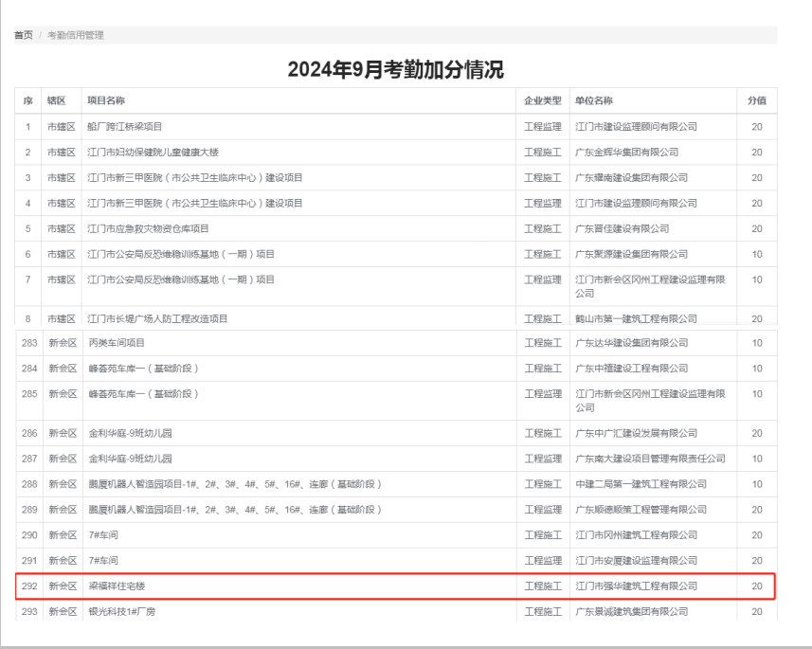Click 工程监理 in row 285
The width and height of the screenshot is (812, 649).
pyautogui.click(x=543, y=393)
